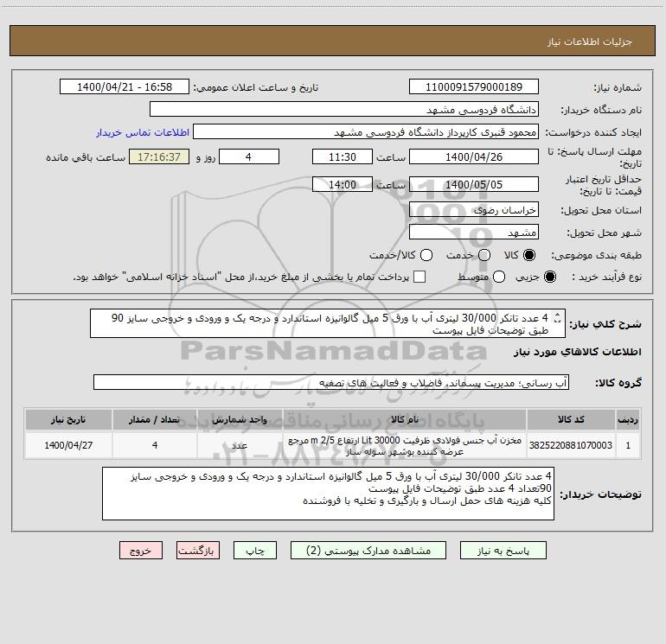666x644 pixels.
Task: Select the متوسط purchase type radio button
Action: tap(499, 277)
